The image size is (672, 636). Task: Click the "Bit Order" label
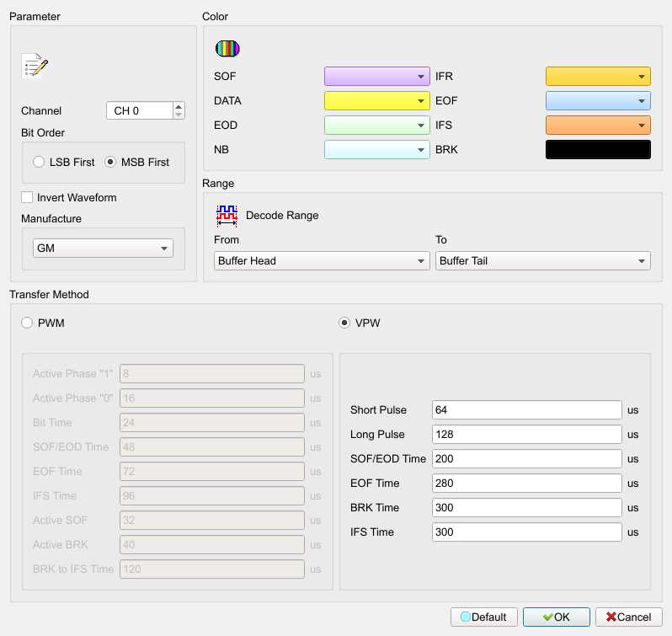(43, 132)
